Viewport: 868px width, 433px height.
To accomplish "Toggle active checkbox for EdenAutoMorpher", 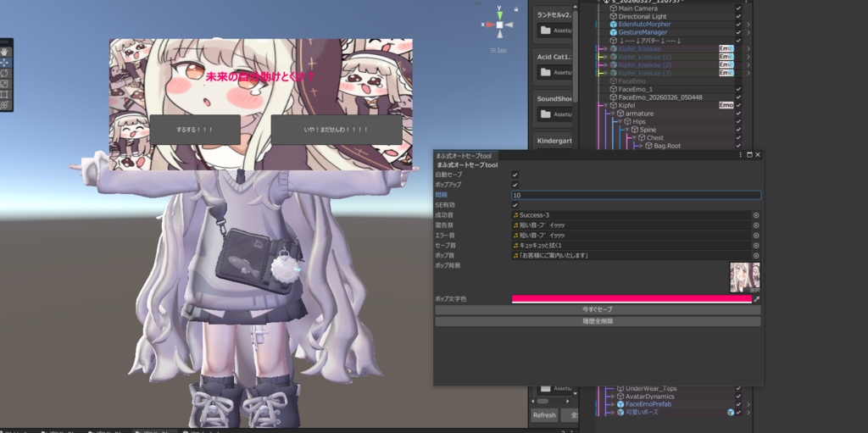I will (x=738, y=25).
